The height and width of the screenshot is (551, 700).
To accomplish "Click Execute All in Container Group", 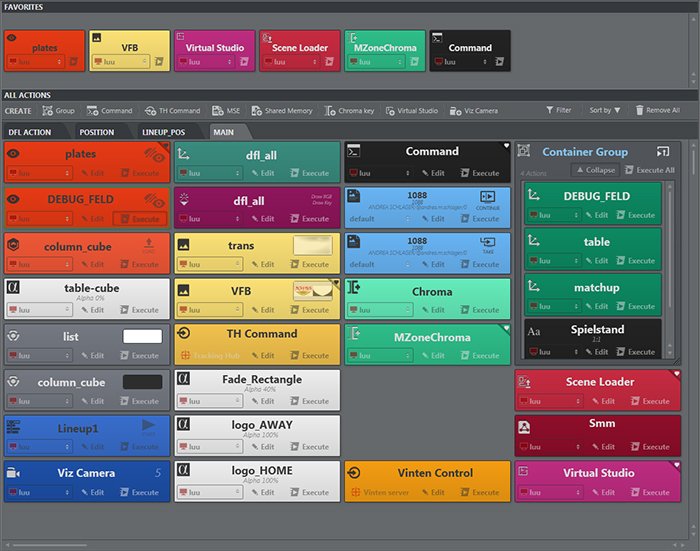I will [x=649, y=170].
